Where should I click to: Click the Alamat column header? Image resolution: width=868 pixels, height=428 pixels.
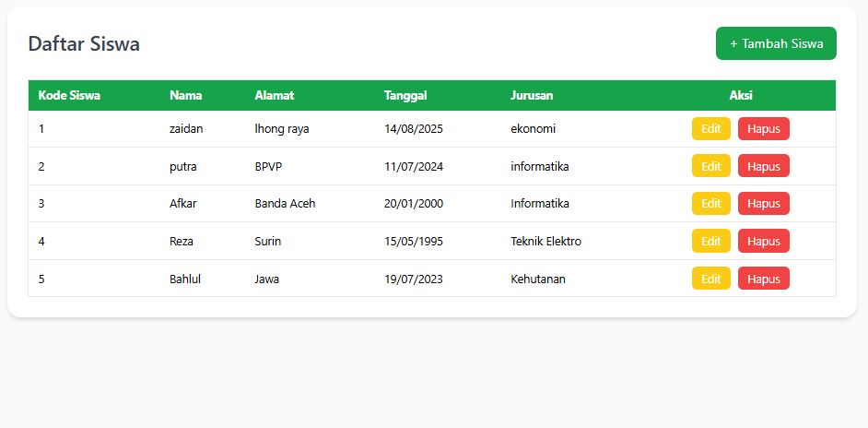pyautogui.click(x=274, y=95)
